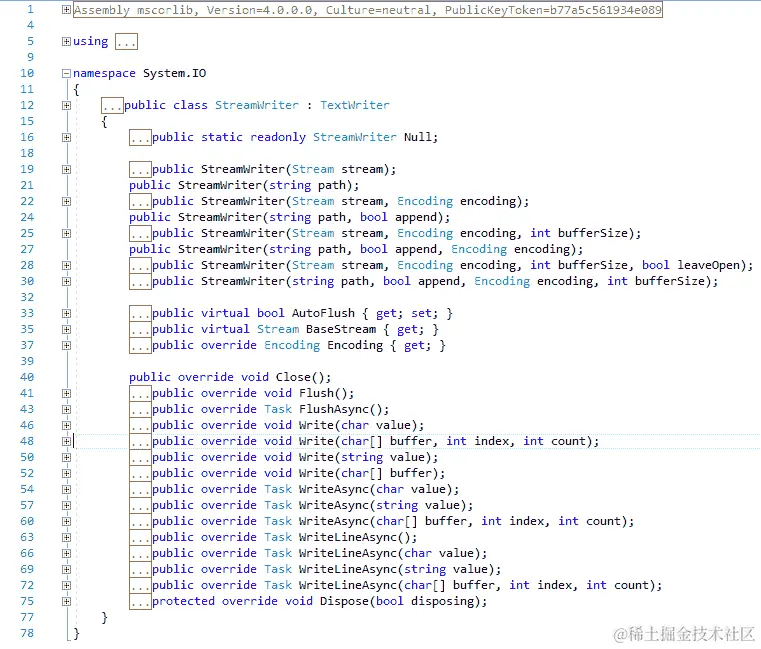Expand region for StreamWriter(Stream stream, Encoding encoding)
This screenshot has height=649, width=761.
[66, 202]
